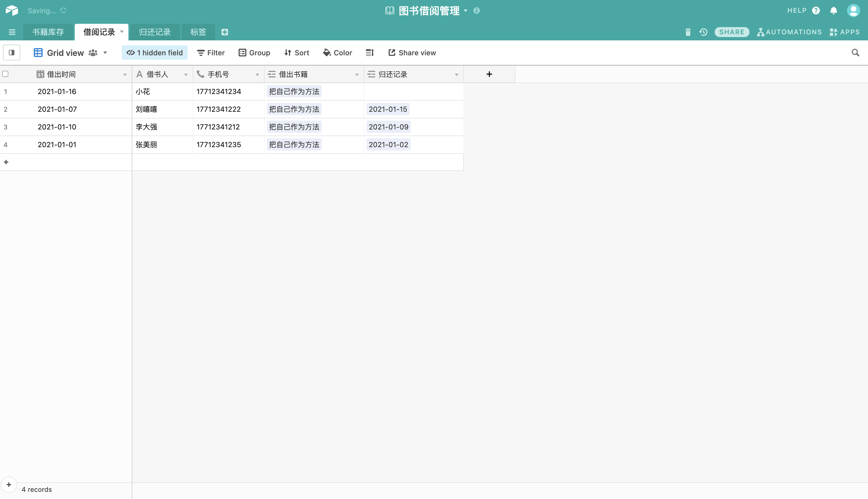Open the user account avatar

tap(853, 11)
